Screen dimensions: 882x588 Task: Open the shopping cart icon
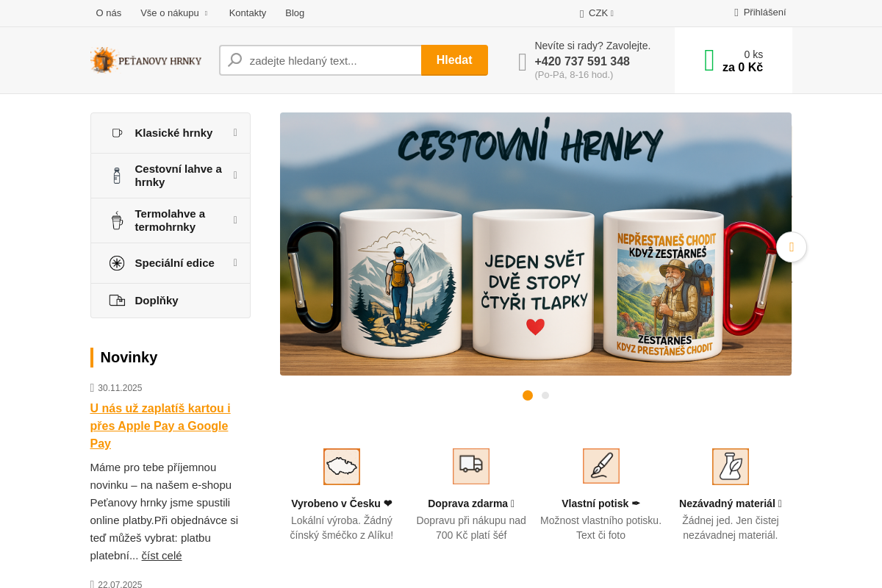click(709, 60)
